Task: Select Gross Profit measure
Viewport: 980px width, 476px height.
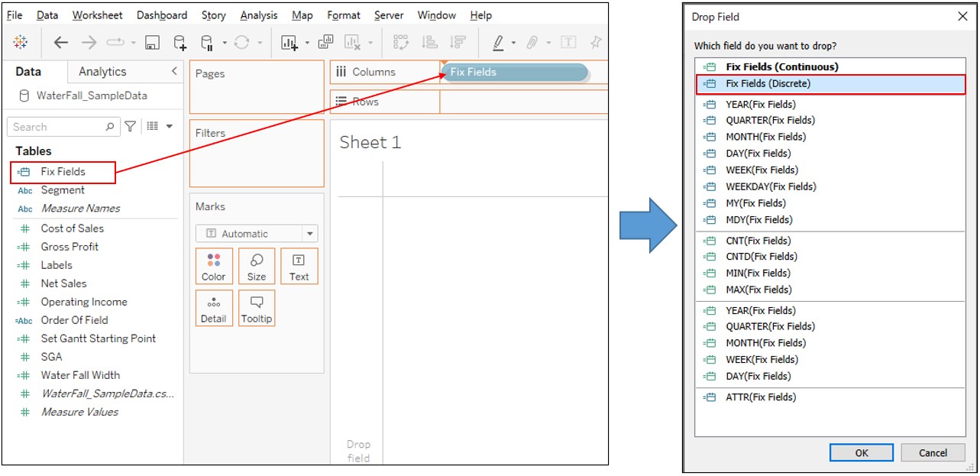Action: (70, 246)
